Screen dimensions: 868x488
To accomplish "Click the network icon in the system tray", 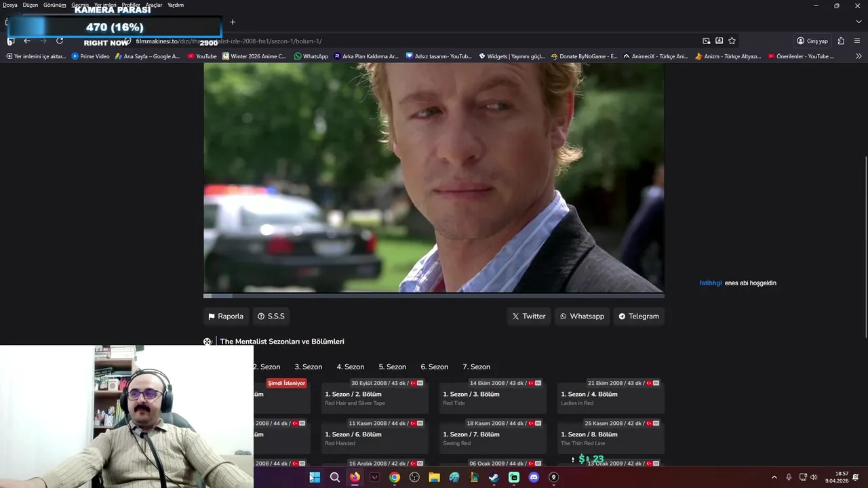I will click(803, 477).
